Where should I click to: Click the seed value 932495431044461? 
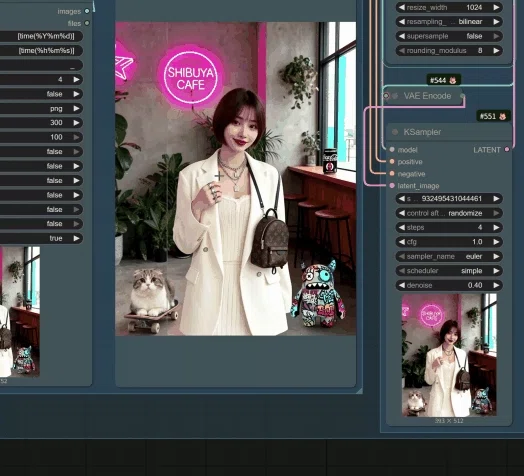coord(451,199)
